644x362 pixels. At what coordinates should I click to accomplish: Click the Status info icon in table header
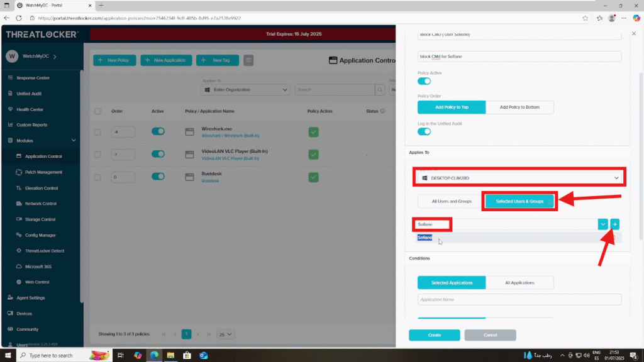(x=382, y=111)
